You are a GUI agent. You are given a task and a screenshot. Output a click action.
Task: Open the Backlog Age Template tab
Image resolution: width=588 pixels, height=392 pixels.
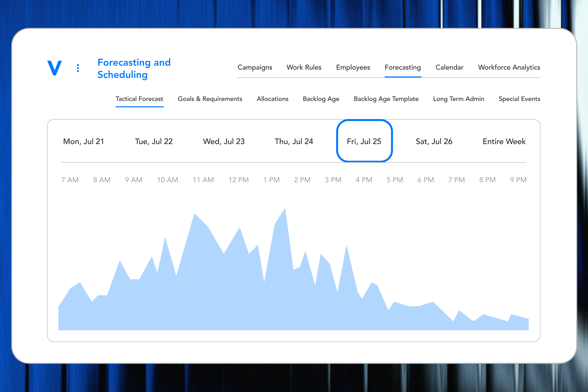(386, 99)
